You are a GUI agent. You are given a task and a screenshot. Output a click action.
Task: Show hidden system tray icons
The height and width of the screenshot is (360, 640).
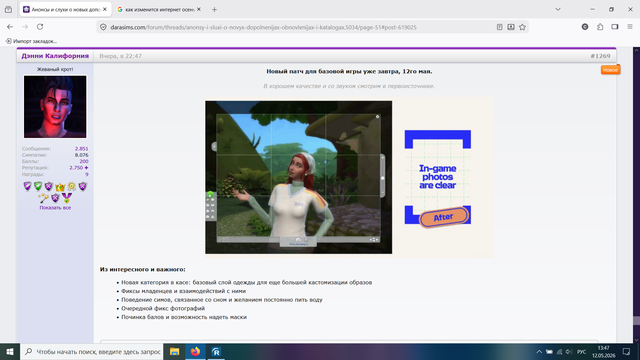pyautogui.click(x=539, y=352)
